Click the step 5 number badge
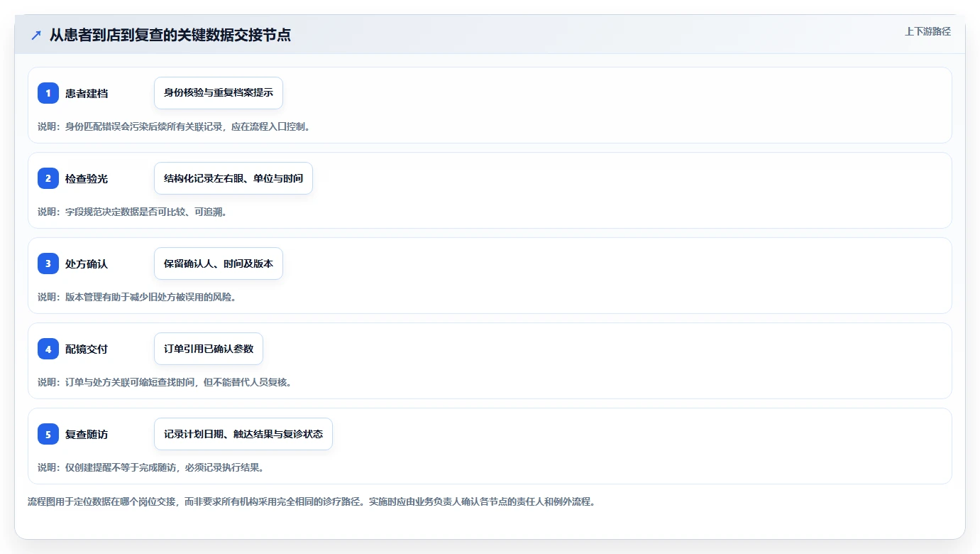This screenshot has height=554, width=980. (48, 434)
